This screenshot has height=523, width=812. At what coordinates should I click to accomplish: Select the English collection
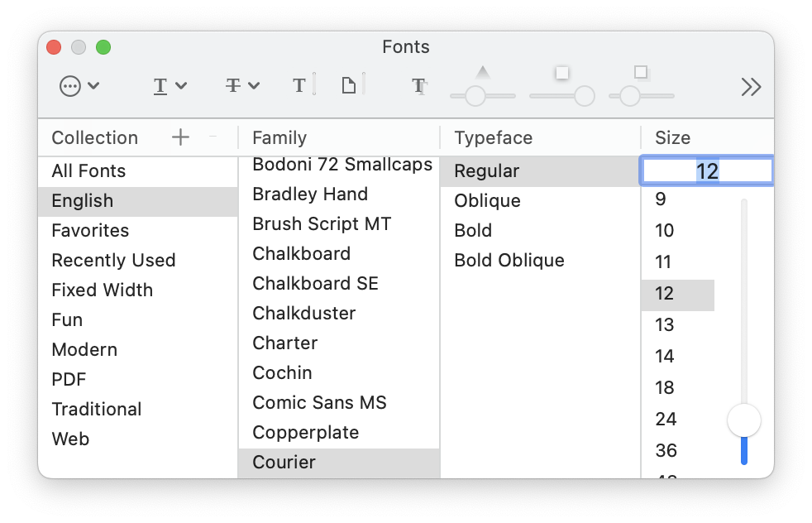(138, 201)
